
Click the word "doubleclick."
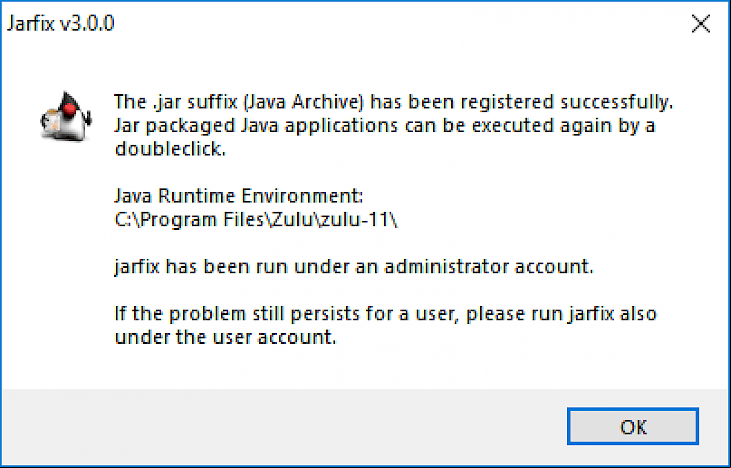click(x=170, y=149)
